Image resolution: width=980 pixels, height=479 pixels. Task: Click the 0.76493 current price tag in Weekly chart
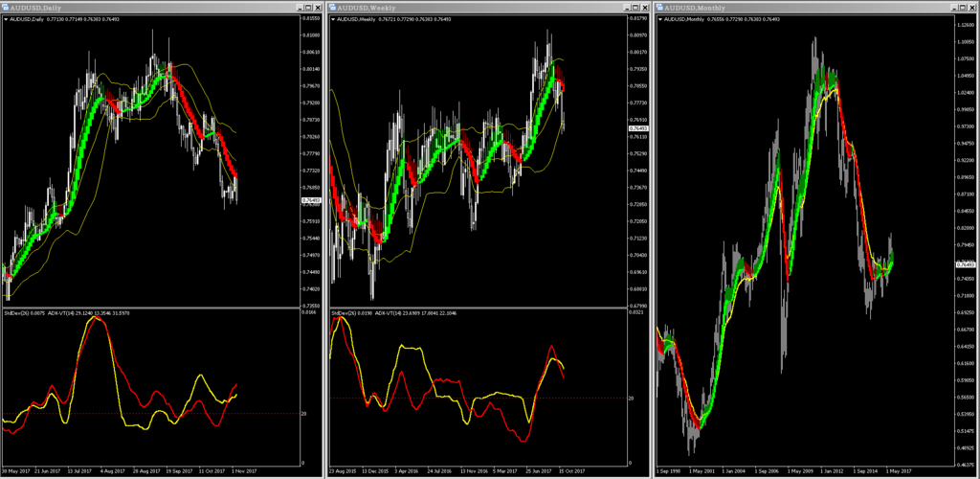click(x=636, y=128)
